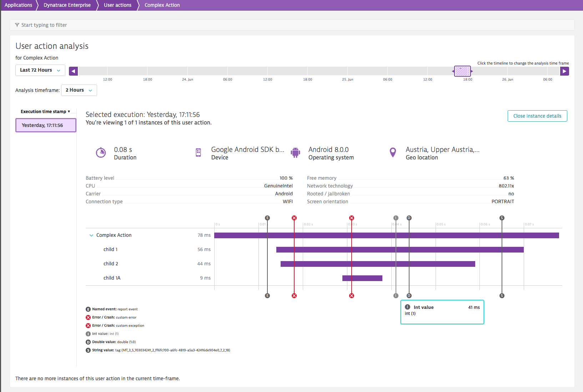Click the Double value marker above the waterfall
This screenshot has width=583, height=392.
[x=409, y=218]
